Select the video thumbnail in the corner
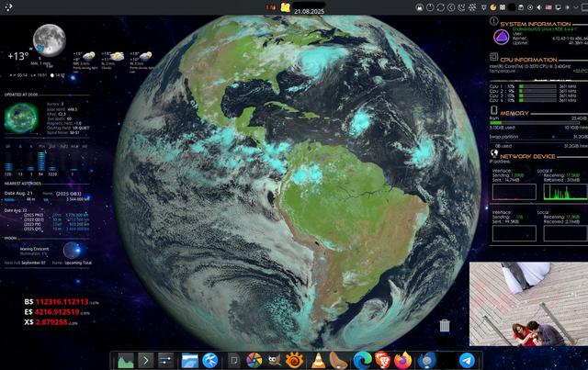588x370 pixels. click(x=529, y=304)
